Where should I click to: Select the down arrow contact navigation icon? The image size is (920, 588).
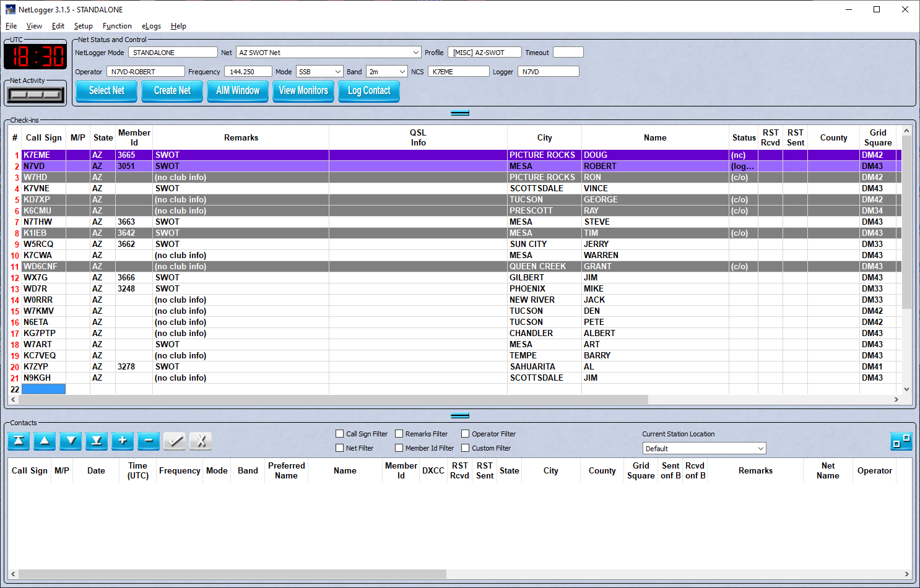(x=70, y=441)
